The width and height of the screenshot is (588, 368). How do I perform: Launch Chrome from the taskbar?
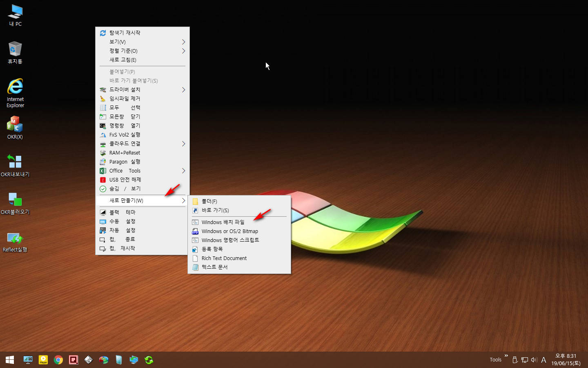[58, 360]
